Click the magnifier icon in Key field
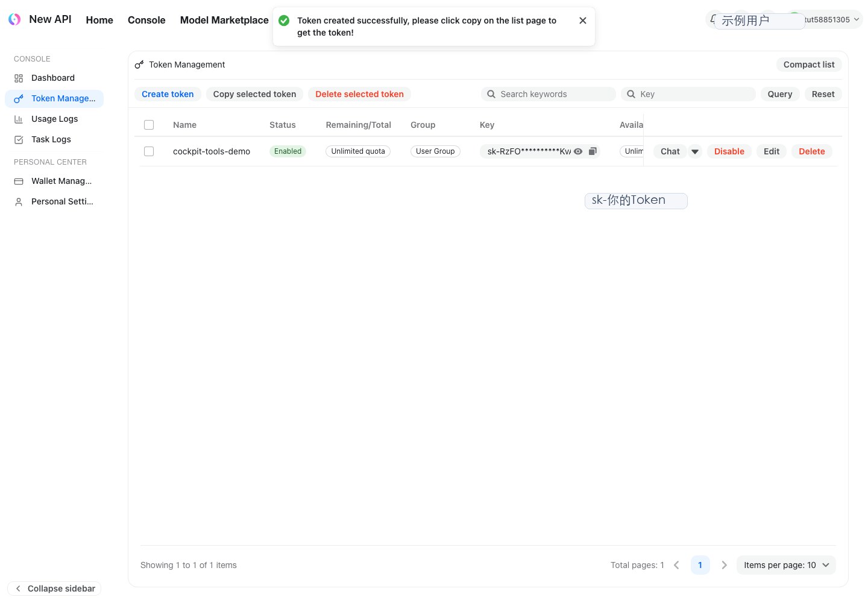This screenshot has height=603, width=868. click(x=631, y=94)
